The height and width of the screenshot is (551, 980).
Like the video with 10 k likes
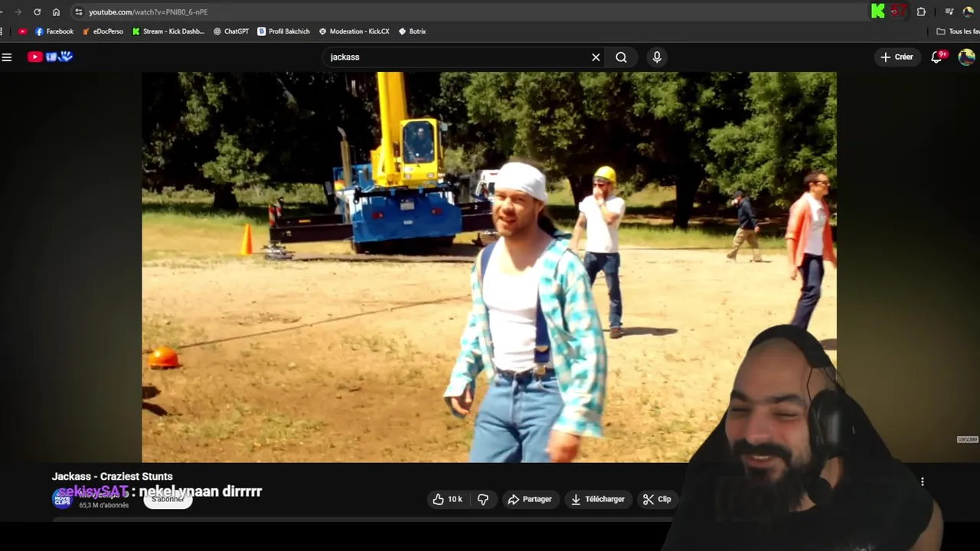447,499
